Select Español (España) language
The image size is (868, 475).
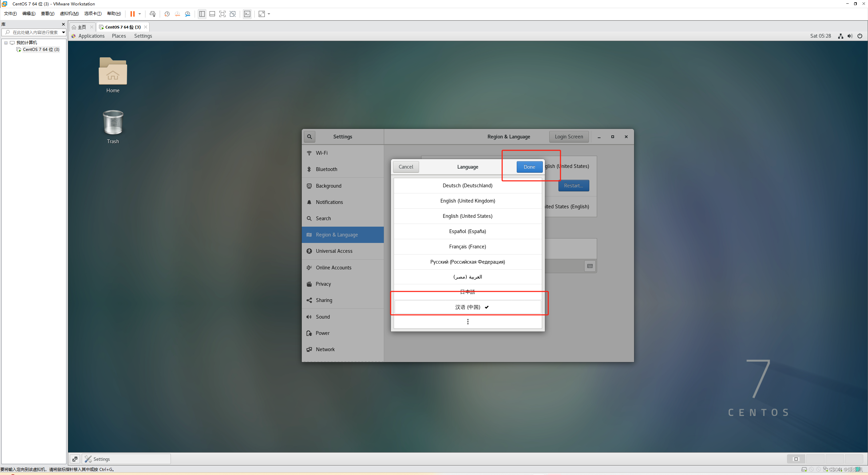coord(468,231)
